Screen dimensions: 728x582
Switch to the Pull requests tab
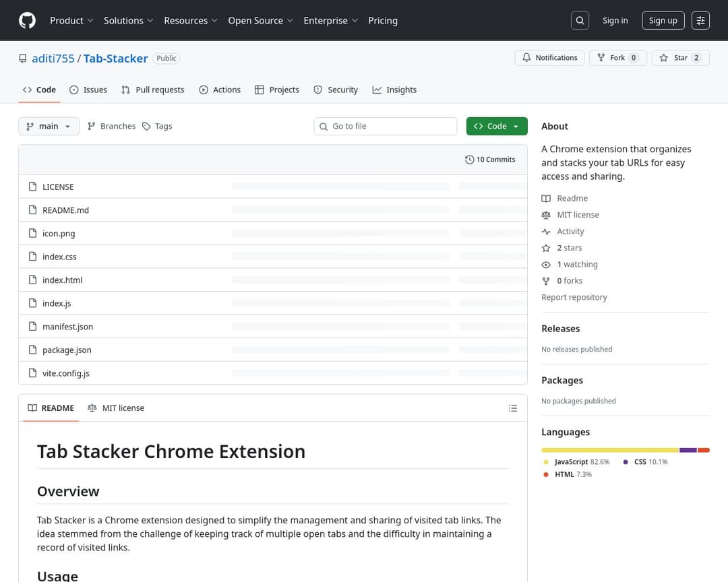(x=153, y=89)
